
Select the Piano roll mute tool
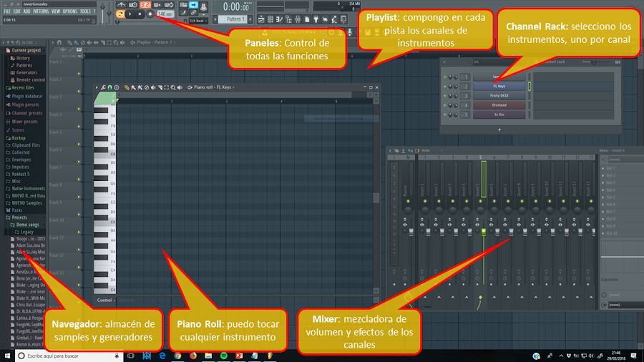[x=153, y=87]
